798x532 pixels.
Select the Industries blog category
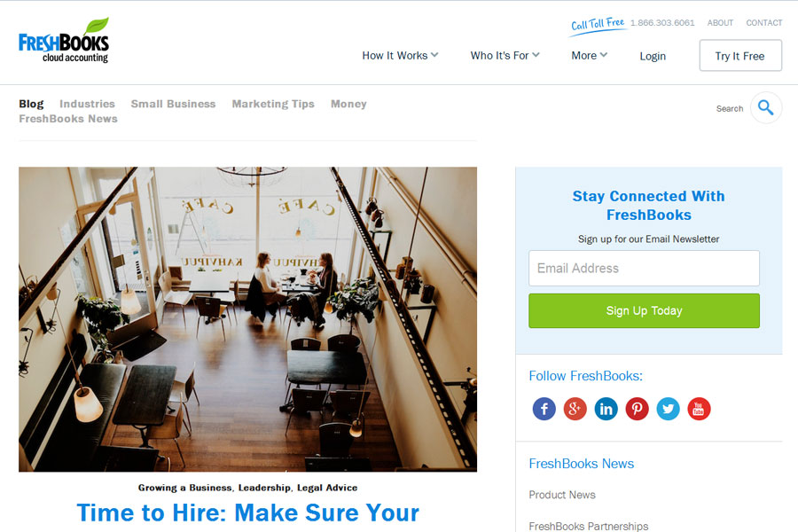tap(87, 104)
